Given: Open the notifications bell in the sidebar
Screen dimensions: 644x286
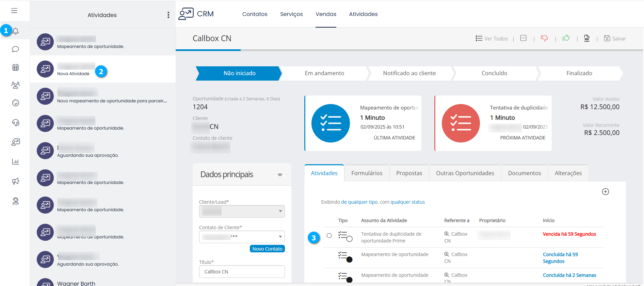Looking at the screenshot, I should coord(16,31).
